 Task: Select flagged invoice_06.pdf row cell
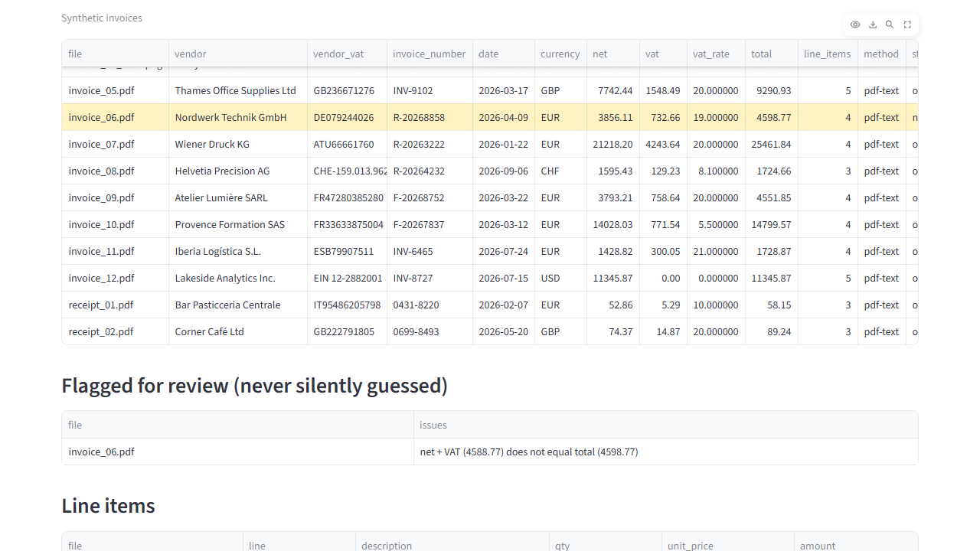(238, 452)
